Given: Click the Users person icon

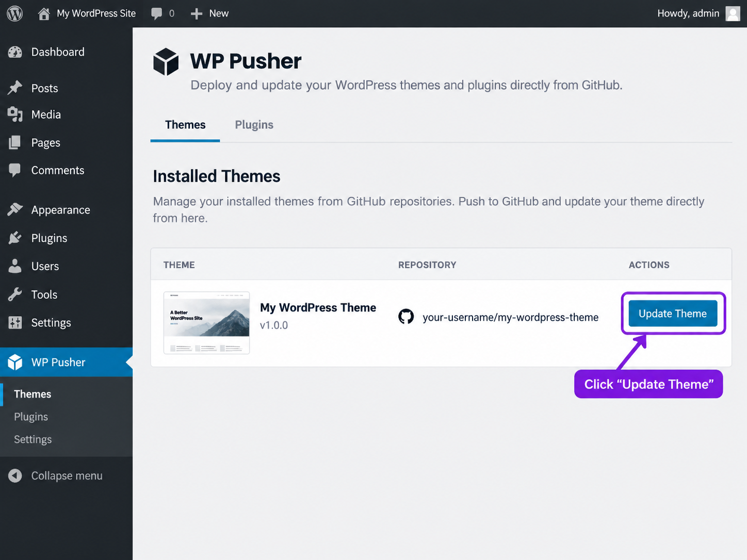Looking at the screenshot, I should tap(15, 266).
